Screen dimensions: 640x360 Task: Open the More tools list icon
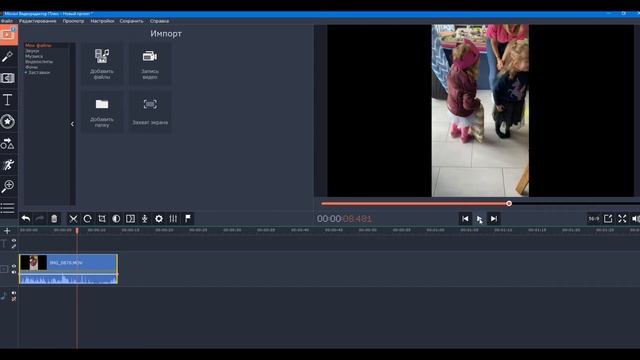7,208
